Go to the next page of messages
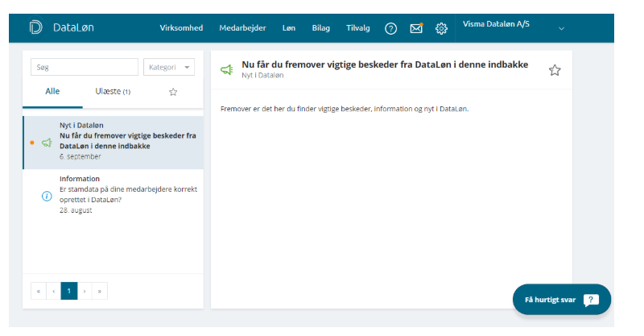 click(x=85, y=291)
